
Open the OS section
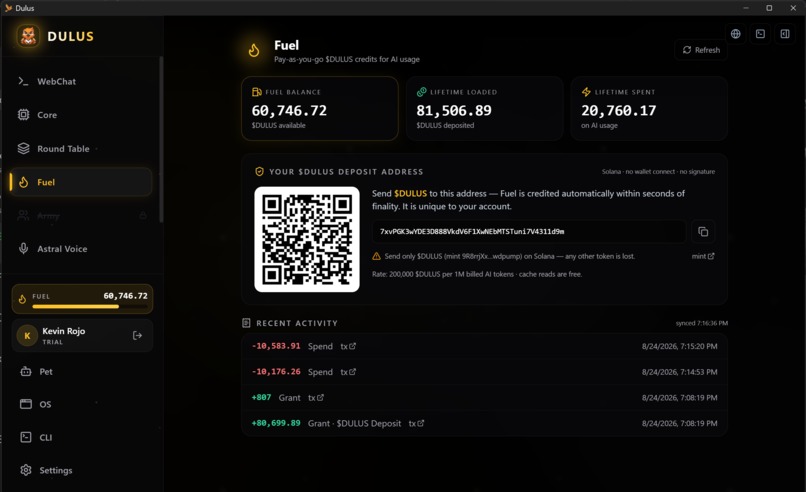point(81,404)
